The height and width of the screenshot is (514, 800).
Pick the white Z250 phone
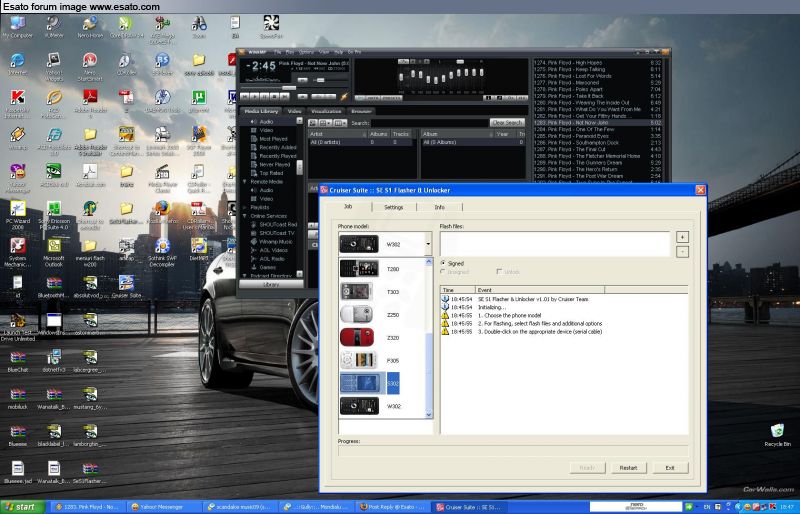[357, 314]
